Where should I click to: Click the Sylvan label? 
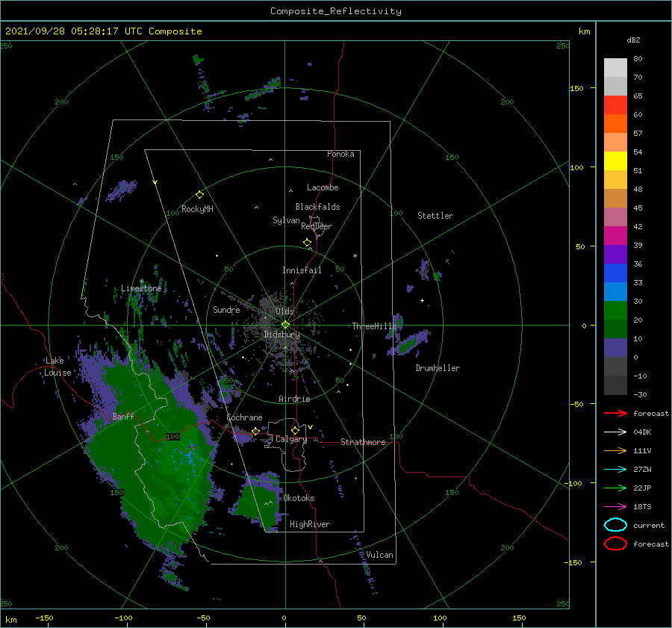286,220
